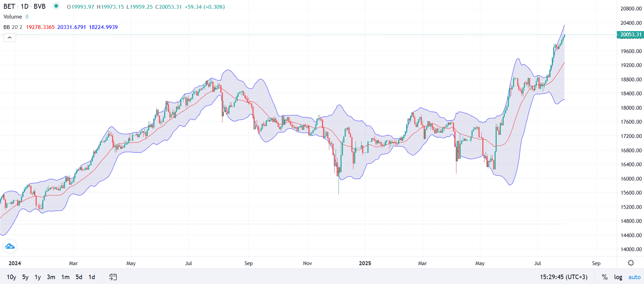Screen dimensions: 644x284
Task: Select the 5y time range
Action: pyautogui.click(x=25, y=277)
